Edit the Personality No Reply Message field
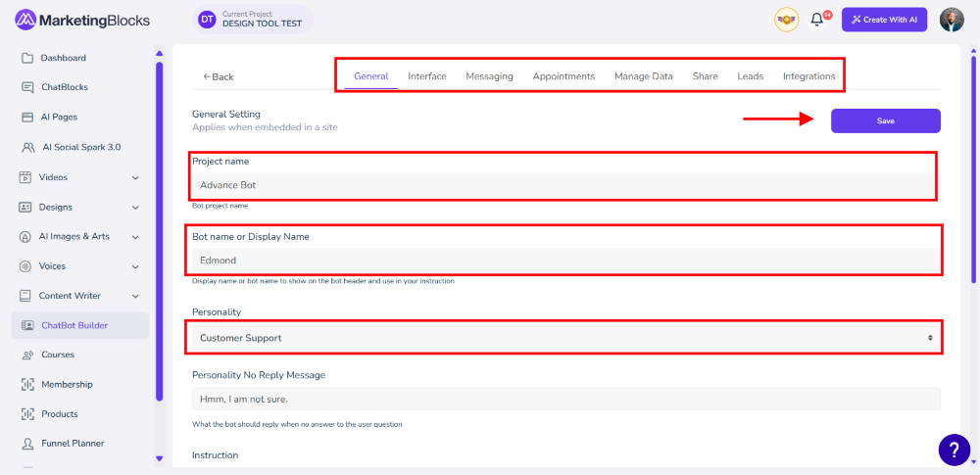The width and height of the screenshot is (980, 475). point(565,399)
